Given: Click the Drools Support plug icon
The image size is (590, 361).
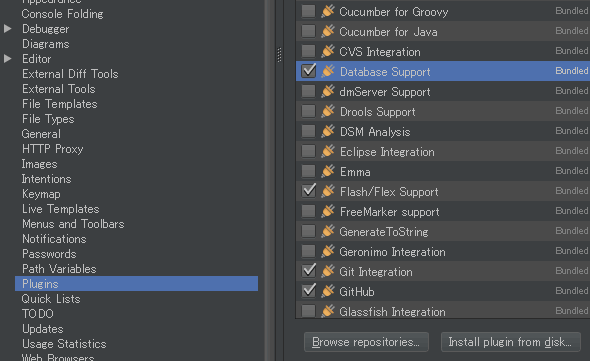Looking at the screenshot, I should [328, 111].
